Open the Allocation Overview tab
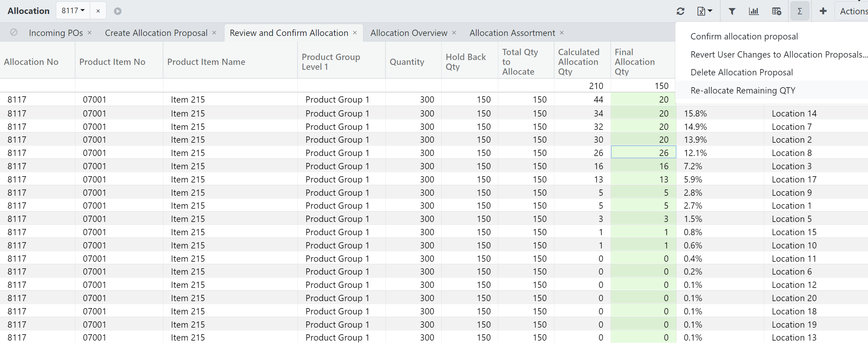Image resolution: width=868 pixels, height=343 pixels. click(409, 33)
